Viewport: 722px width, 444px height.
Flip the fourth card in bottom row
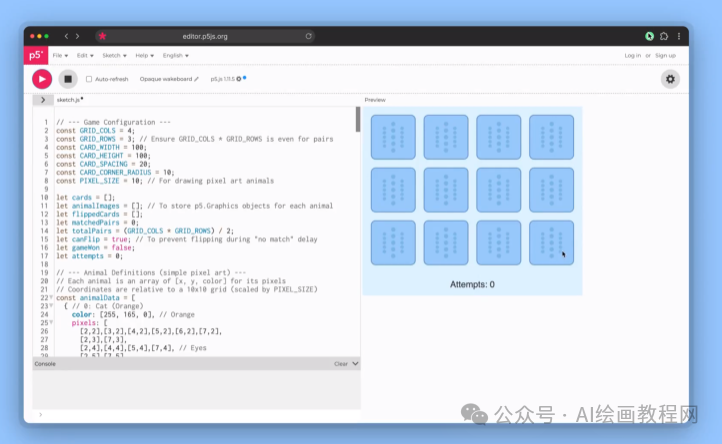pos(551,243)
